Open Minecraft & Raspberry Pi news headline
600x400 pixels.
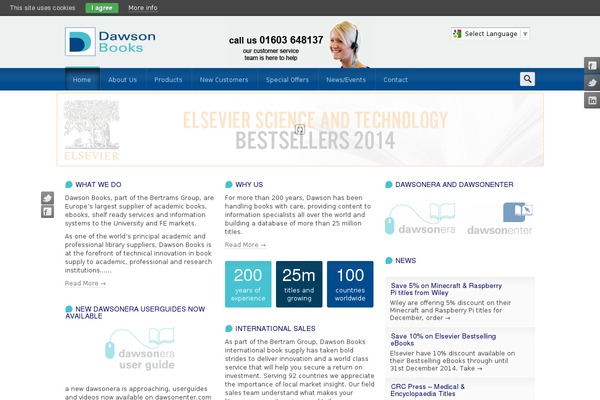coord(446,289)
